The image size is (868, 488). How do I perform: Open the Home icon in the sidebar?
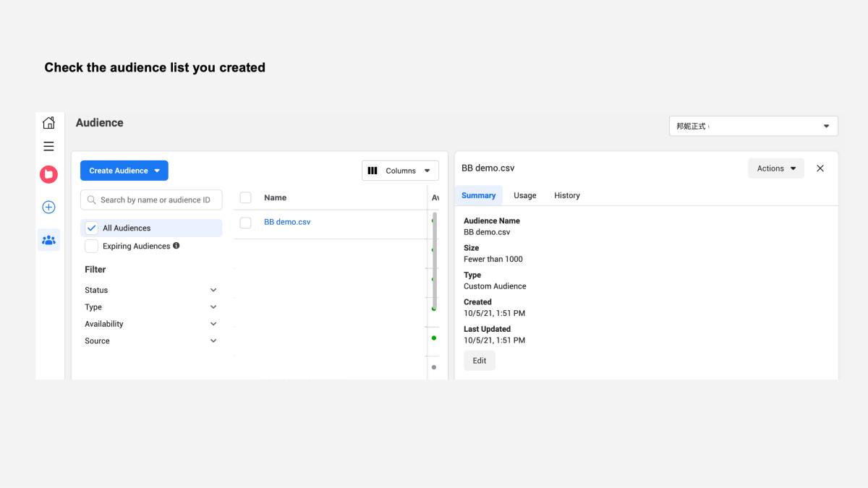pos(48,122)
